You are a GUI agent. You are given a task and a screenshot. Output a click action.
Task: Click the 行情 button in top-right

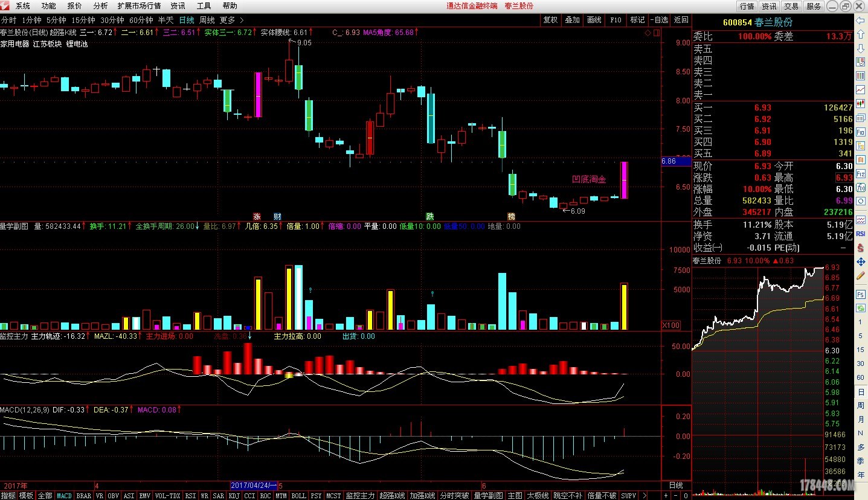click(x=747, y=6)
